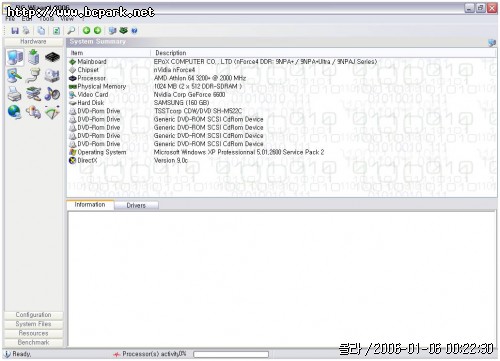Sort by the Description column header
500x361 pixels.
(x=323, y=53)
